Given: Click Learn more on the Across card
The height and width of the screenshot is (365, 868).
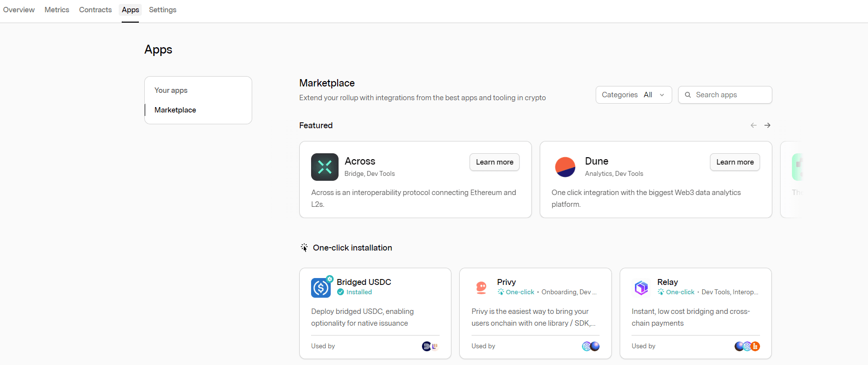Looking at the screenshot, I should coord(494,162).
